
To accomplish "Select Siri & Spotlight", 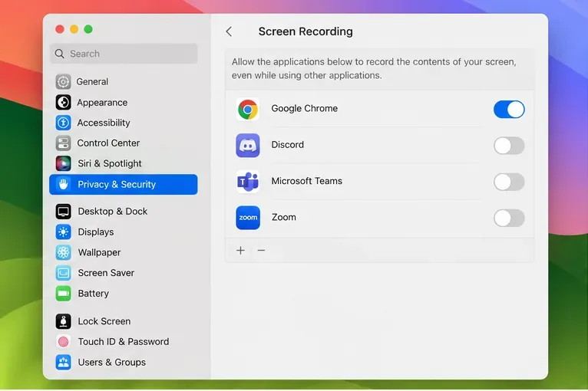I will pyautogui.click(x=124, y=163).
